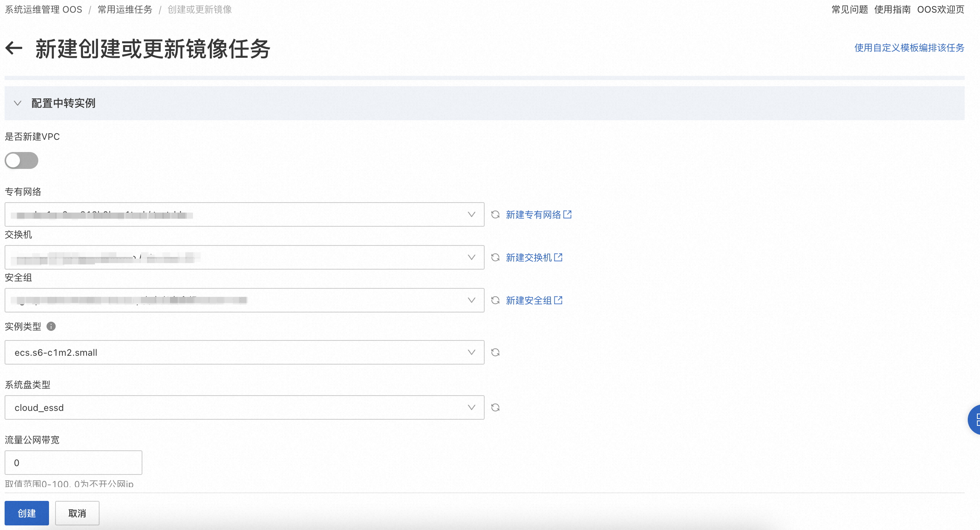Image resolution: width=980 pixels, height=530 pixels.
Task: Refresh the 交换机 list
Action: [495, 257]
